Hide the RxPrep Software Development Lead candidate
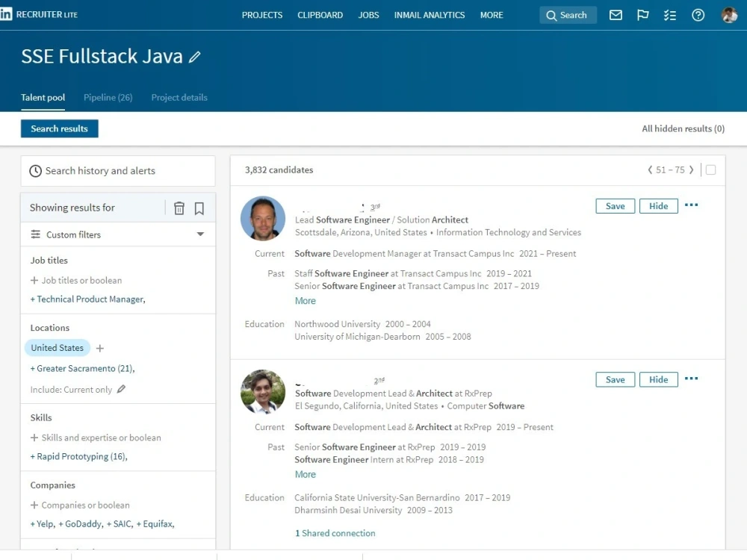The image size is (747, 560). click(x=658, y=379)
